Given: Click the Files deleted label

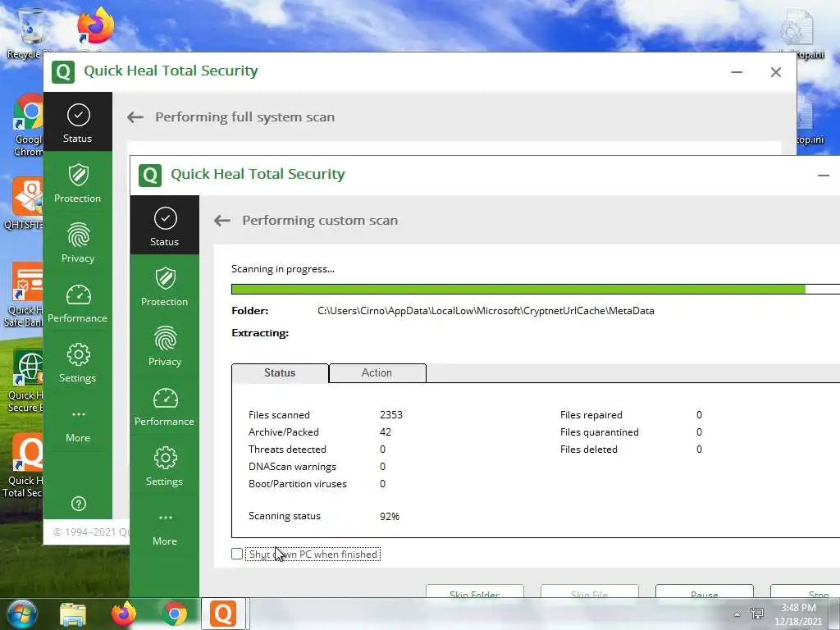Looking at the screenshot, I should 589,450.
